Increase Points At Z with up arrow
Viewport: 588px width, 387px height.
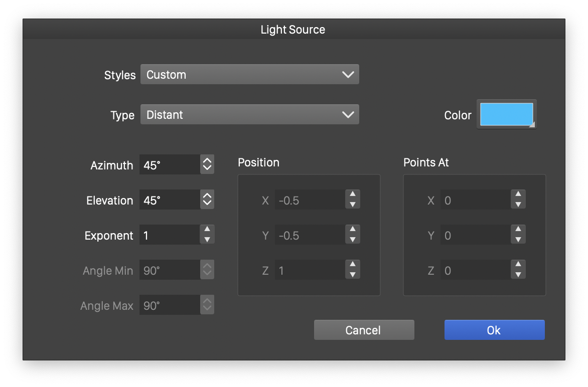click(x=518, y=265)
